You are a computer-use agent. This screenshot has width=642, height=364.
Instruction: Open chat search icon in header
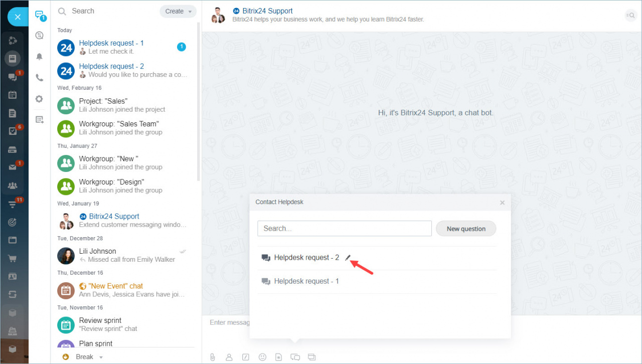tap(630, 16)
